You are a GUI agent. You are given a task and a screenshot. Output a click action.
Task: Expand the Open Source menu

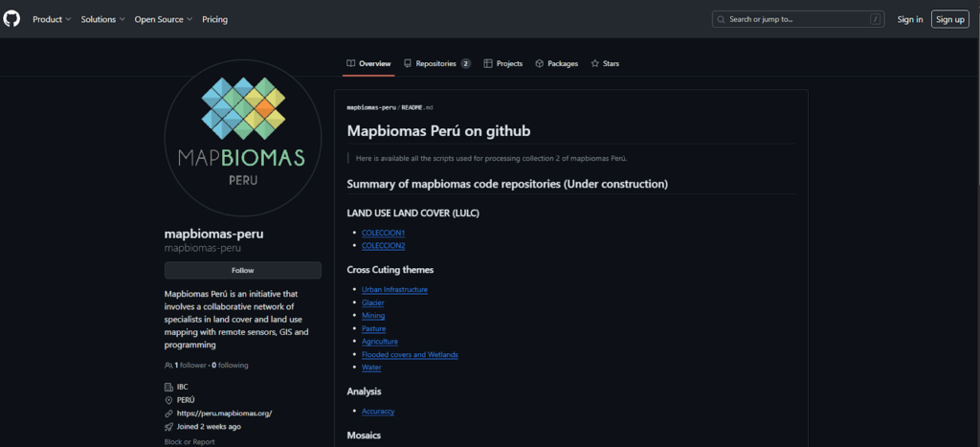[x=164, y=19]
